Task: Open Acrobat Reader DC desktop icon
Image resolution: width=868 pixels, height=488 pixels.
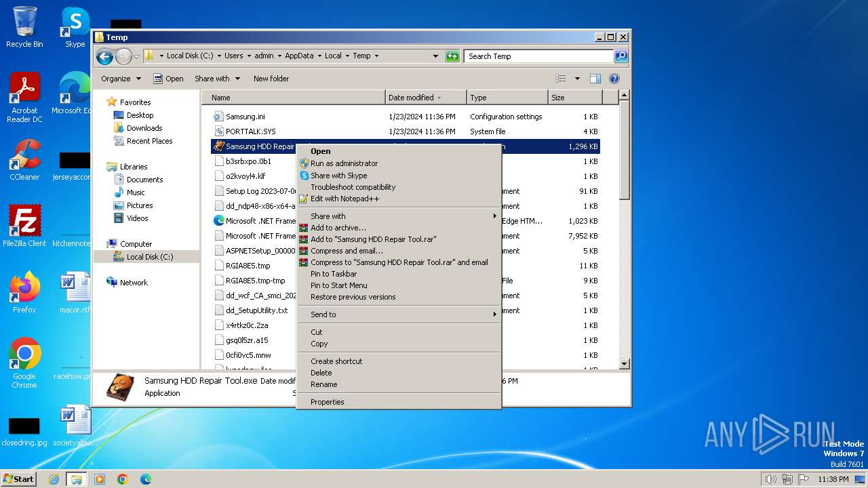Action: [x=24, y=98]
